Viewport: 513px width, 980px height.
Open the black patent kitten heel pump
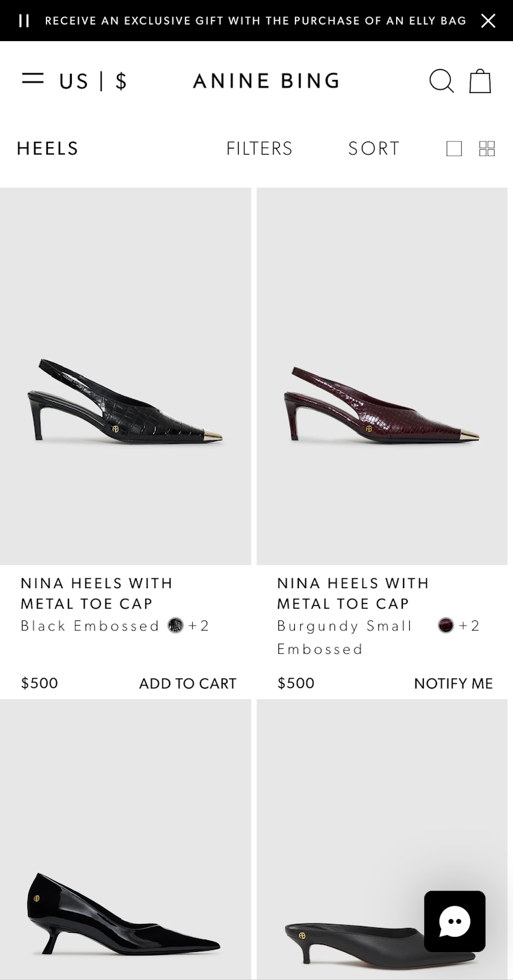(x=126, y=889)
